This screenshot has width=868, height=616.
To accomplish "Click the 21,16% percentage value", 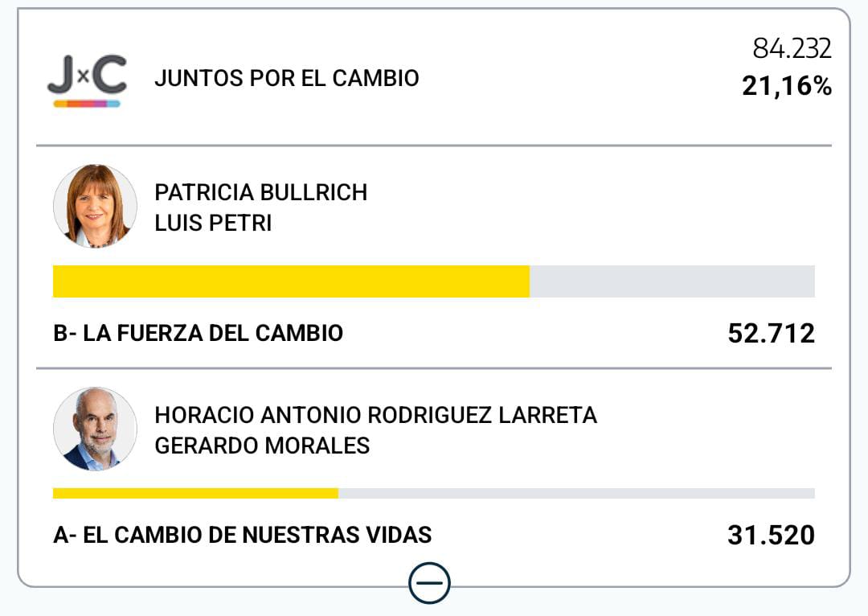I will point(786,86).
